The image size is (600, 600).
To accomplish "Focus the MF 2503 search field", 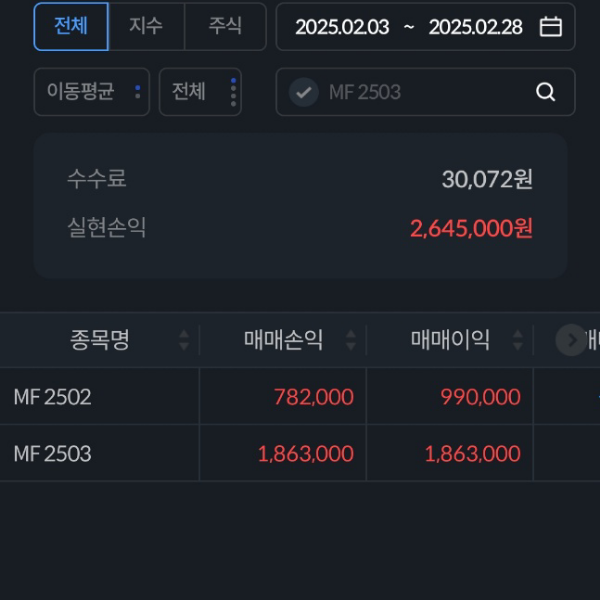I will pyautogui.click(x=425, y=92).
